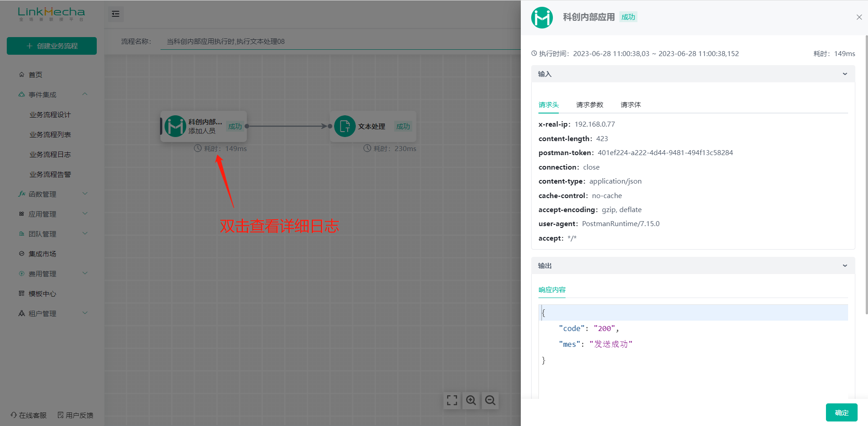Expand the 费用管理 menu arrow
The height and width of the screenshot is (426, 868).
pos(85,273)
